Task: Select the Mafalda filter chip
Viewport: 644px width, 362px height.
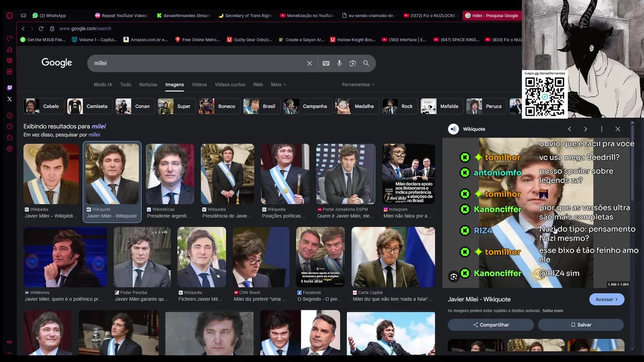Action: pyautogui.click(x=442, y=106)
